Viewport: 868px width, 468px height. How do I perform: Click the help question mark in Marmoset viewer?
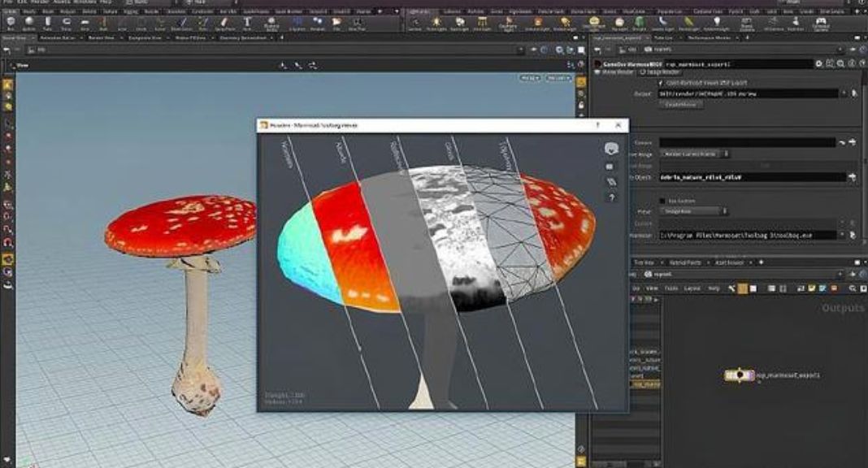coord(611,197)
